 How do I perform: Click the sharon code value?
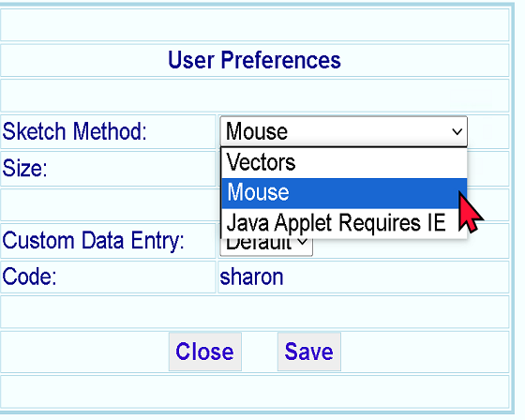[x=251, y=277]
